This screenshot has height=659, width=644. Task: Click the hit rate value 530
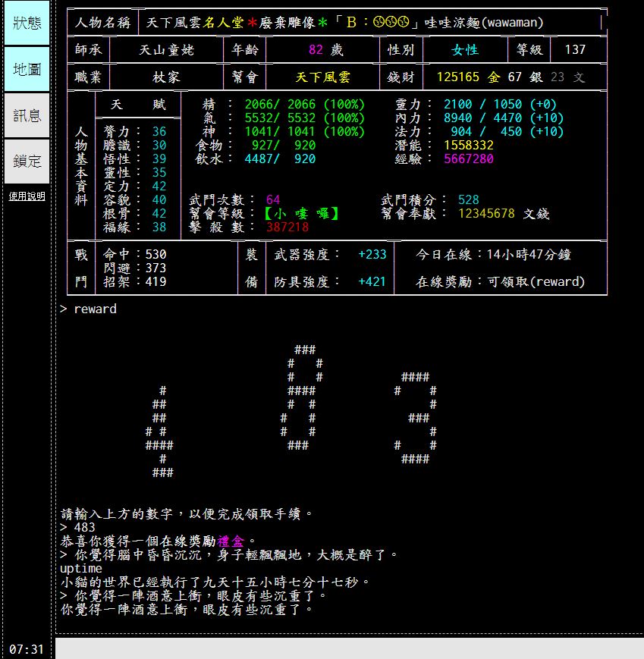156,254
